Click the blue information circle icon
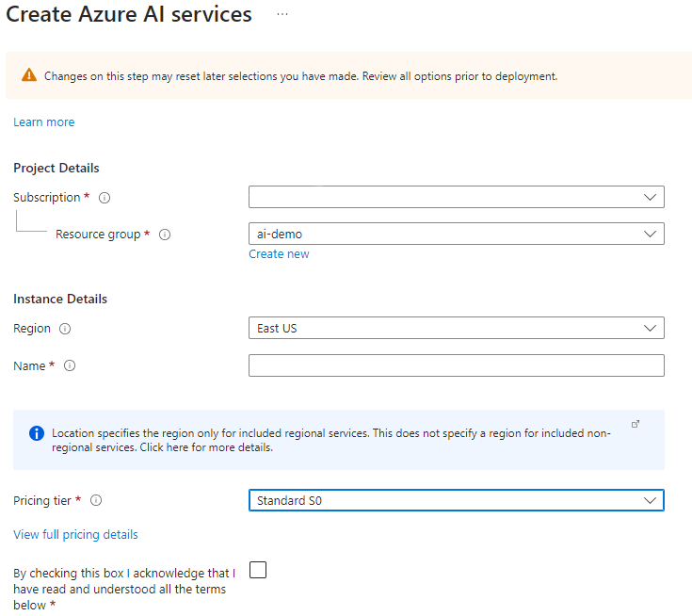Image resolution: width=692 pixels, height=616 pixels. [x=37, y=433]
